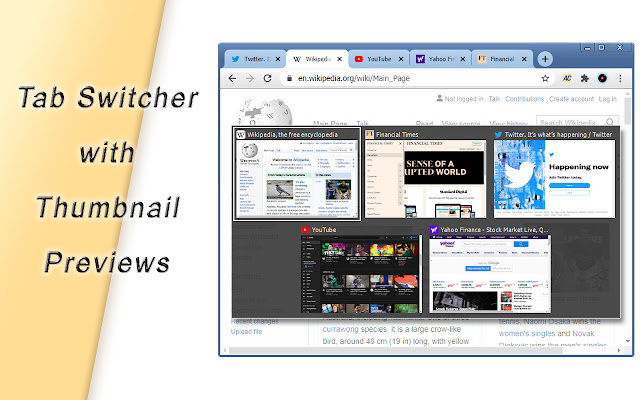Open the Extensions puzzle-piece icon
The height and width of the screenshot is (400, 640).
click(x=584, y=78)
